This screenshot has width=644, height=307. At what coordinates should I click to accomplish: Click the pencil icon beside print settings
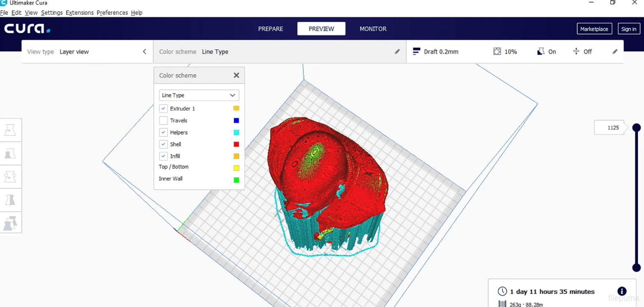pos(615,52)
